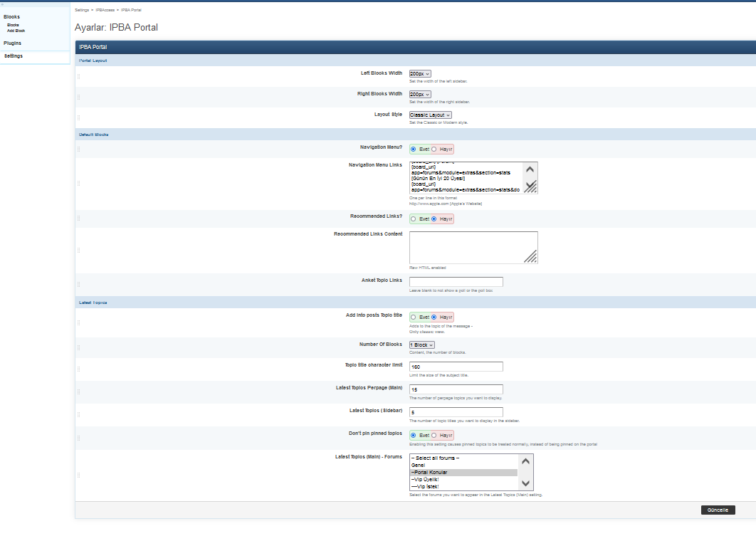Click the Topic title character limit field
Image resolution: width=756 pixels, height=536 pixels.
click(x=456, y=367)
